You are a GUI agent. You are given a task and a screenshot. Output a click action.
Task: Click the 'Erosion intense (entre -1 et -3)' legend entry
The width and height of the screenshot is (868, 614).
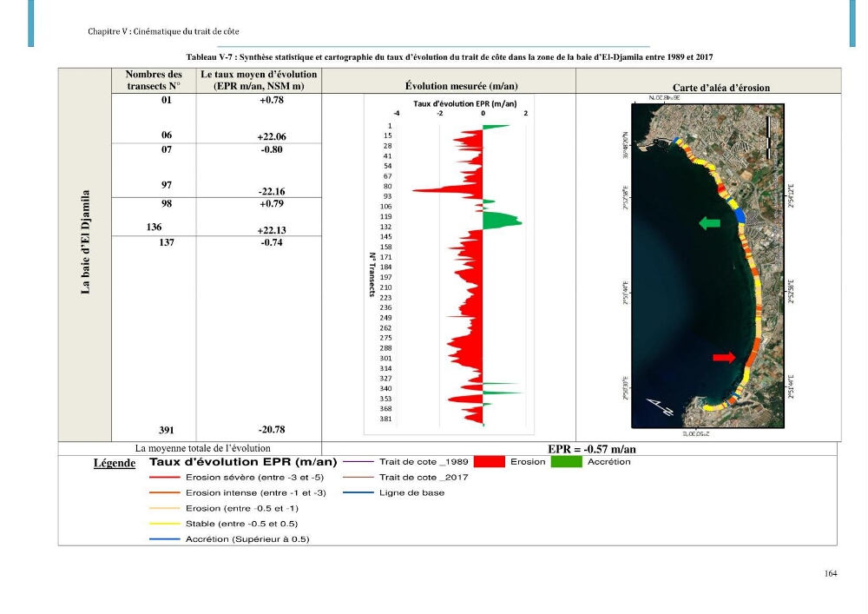[x=238, y=492]
